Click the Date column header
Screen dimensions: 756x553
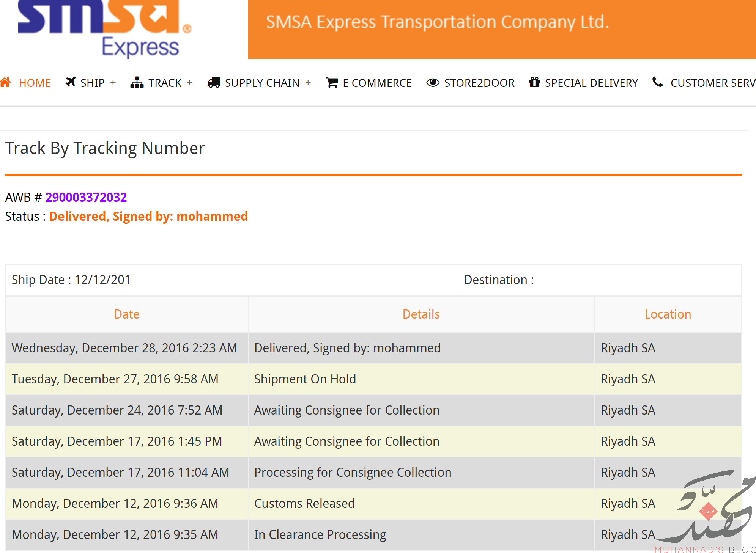[127, 314]
